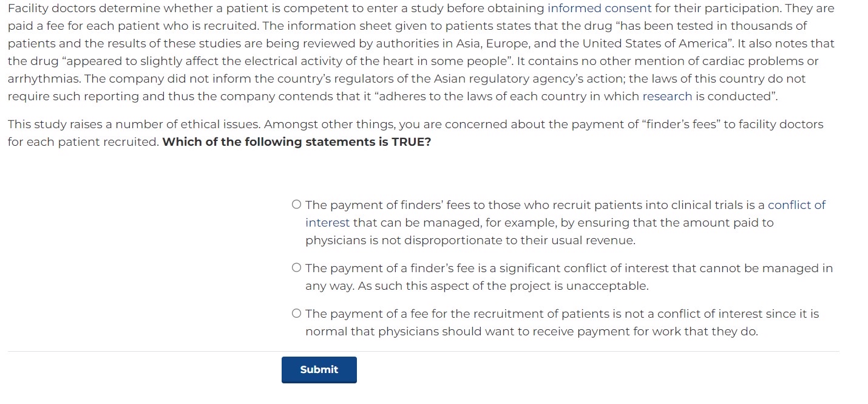Select the first answer radio button
The width and height of the screenshot is (868, 404).
(296, 204)
